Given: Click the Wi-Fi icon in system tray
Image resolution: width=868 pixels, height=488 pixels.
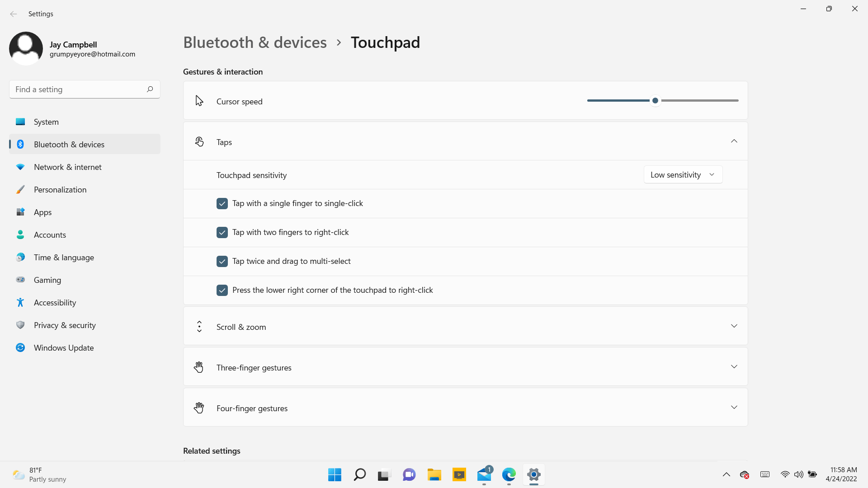Looking at the screenshot, I should click(785, 474).
